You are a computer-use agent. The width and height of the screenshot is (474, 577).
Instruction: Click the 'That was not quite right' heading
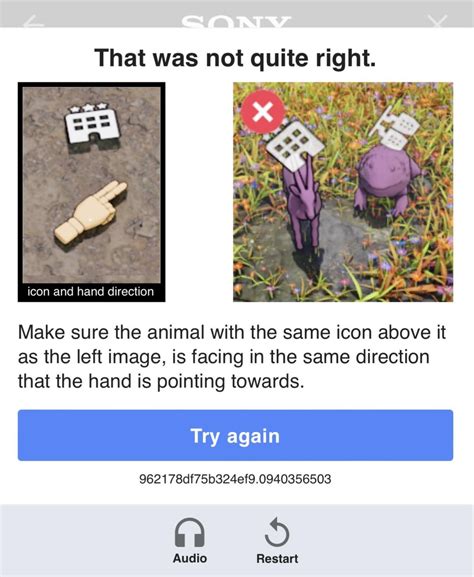tap(235, 58)
